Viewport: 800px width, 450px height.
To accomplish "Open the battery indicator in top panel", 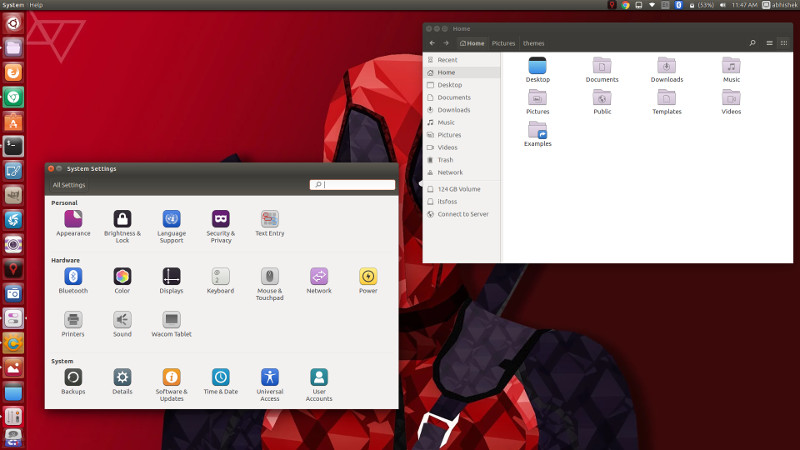I will (702, 5).
